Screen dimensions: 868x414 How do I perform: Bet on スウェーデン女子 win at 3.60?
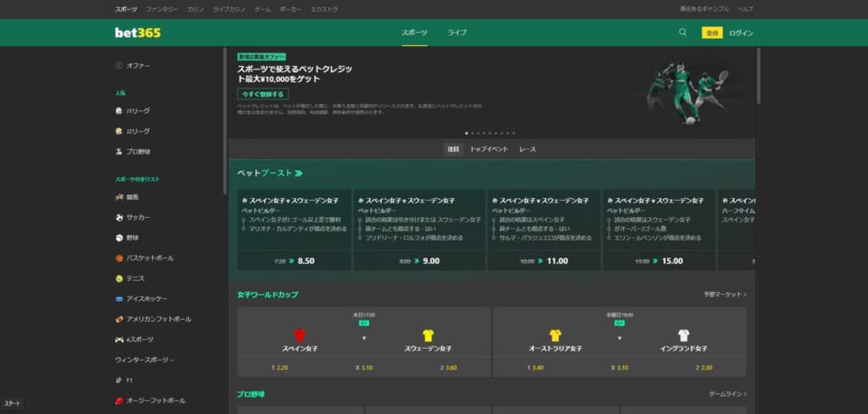click(448, 367)
